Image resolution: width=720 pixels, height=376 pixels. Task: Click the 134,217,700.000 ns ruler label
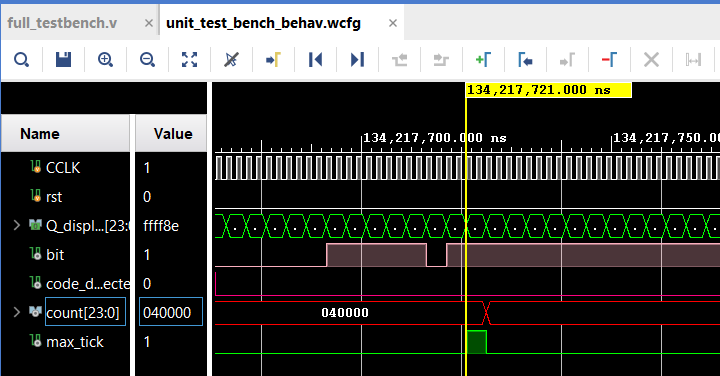point(434,138)
